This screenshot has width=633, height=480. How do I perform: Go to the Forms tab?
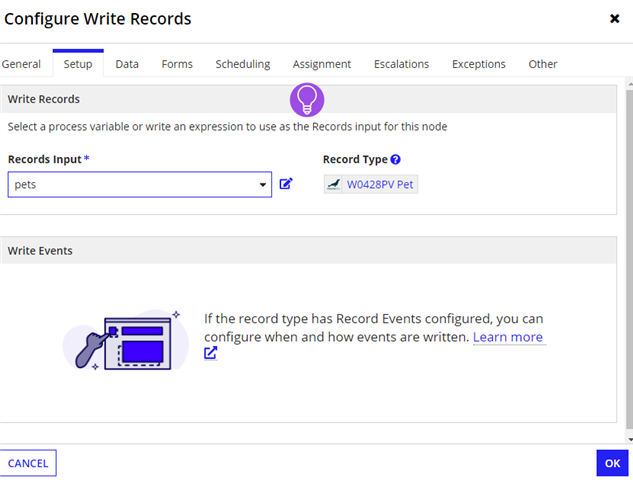point(177,64)
